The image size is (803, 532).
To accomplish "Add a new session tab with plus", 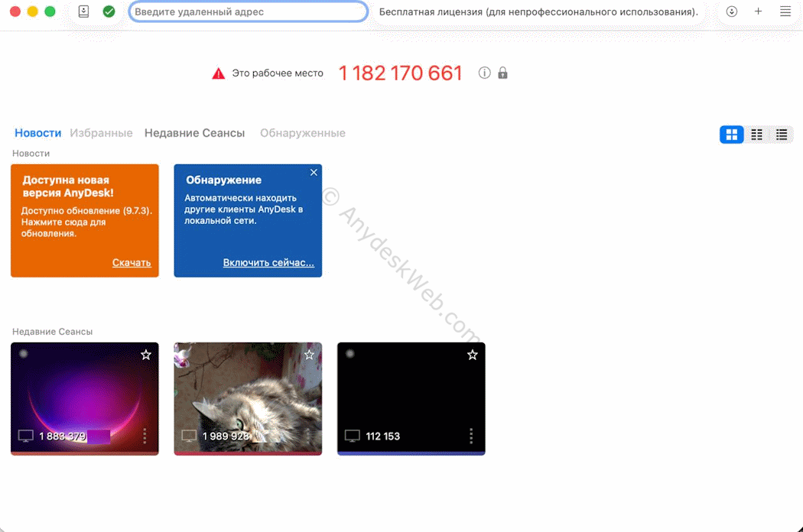I will pyautogui.click(x=759, y=11).
